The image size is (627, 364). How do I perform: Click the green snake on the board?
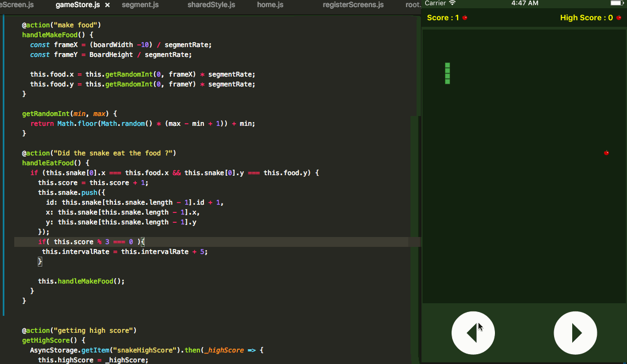(447, 73)
